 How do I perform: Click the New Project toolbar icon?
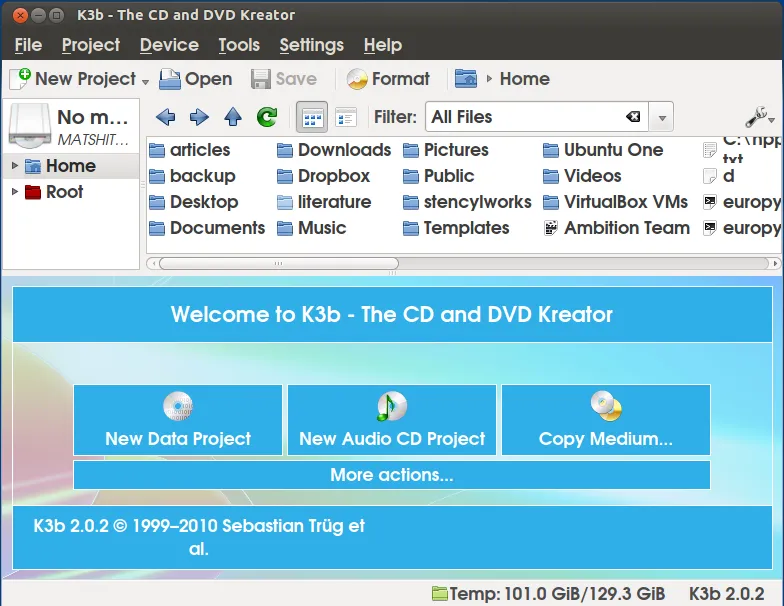click(x=21, y=79)
